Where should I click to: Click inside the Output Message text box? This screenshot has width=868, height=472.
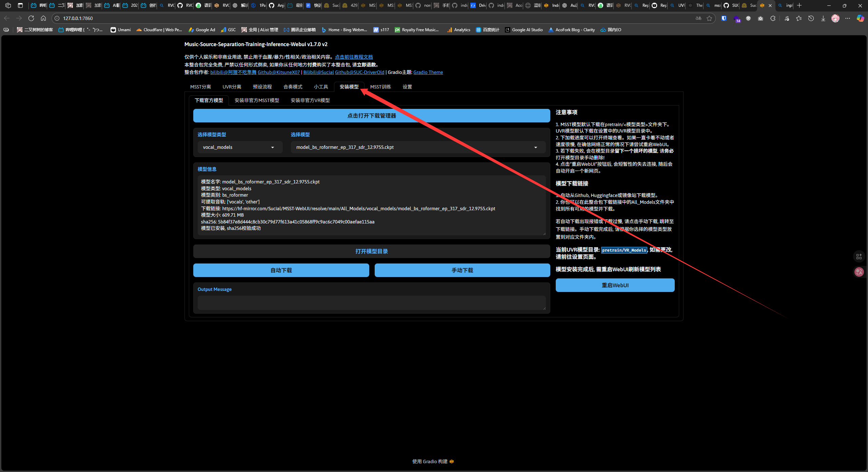(371, 302)
